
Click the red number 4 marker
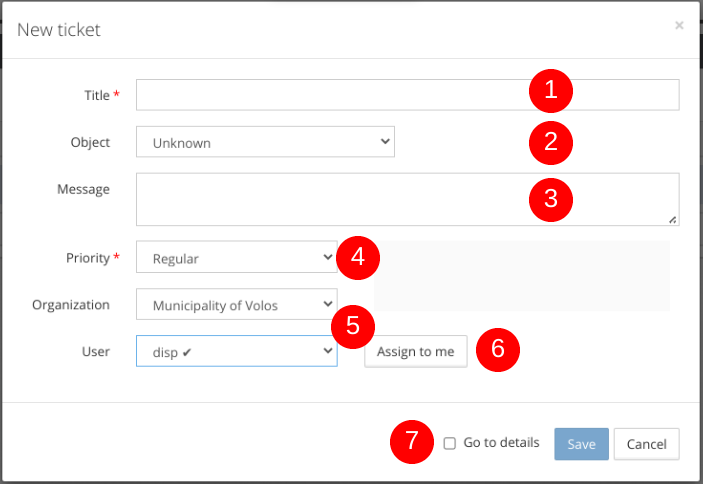357,258
